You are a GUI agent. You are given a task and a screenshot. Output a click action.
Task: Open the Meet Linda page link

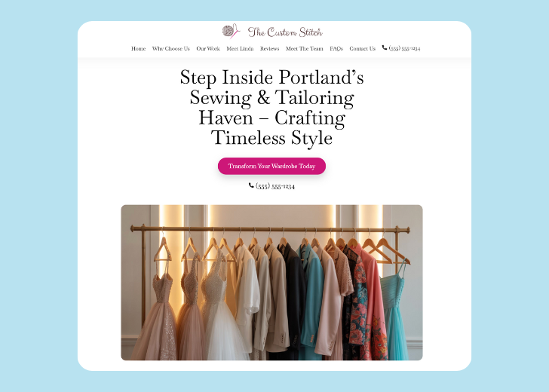point(240,49)
